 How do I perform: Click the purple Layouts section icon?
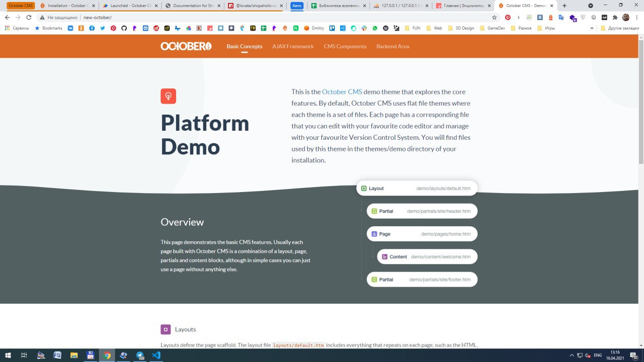pyautogui.click(x=166, y=329)
